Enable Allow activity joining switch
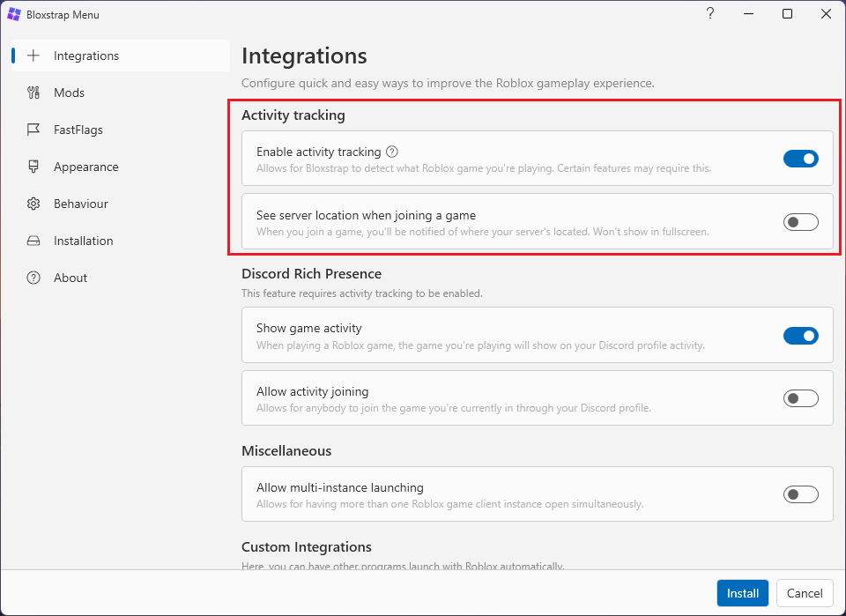The image size is (846, 616). tap(800, 398)
